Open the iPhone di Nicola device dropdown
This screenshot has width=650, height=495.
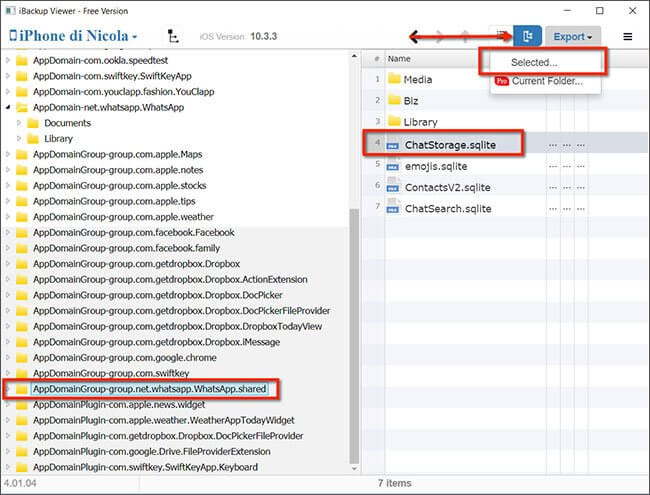click(x=73, y=36)
